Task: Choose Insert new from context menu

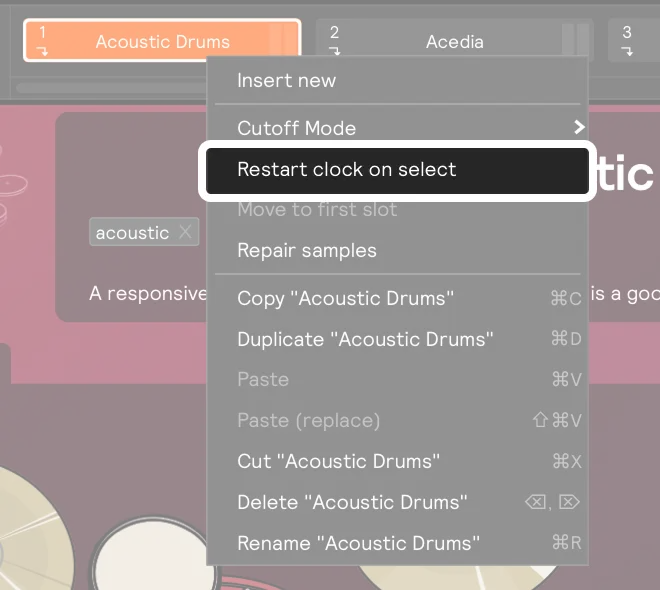Action: click(x=397, y=80)
